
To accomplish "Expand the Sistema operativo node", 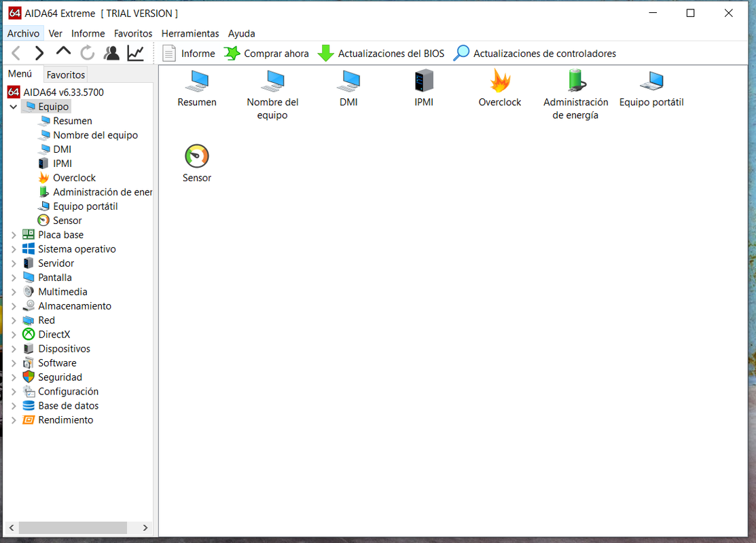I will pos(14,249).
